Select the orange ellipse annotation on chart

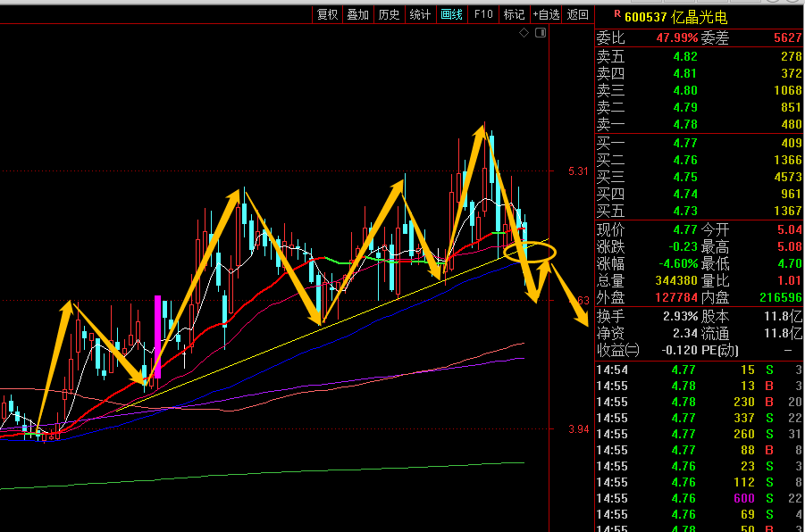(x=530, y=253)
